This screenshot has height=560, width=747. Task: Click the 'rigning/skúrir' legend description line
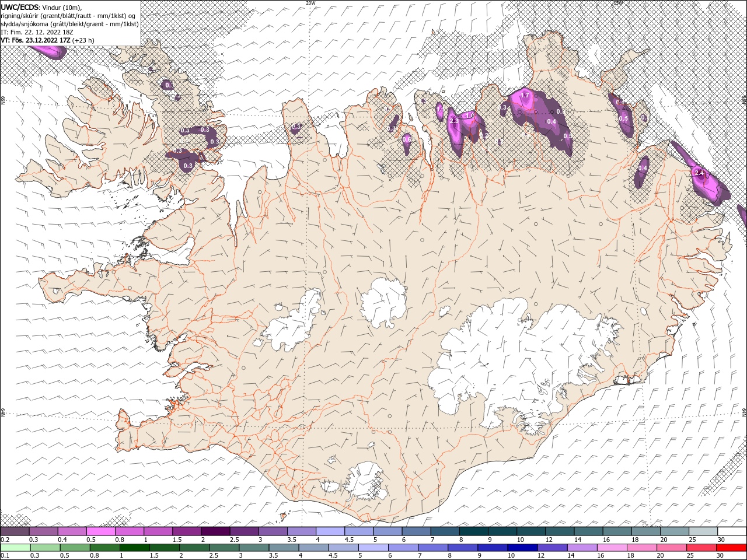point(67,16)
